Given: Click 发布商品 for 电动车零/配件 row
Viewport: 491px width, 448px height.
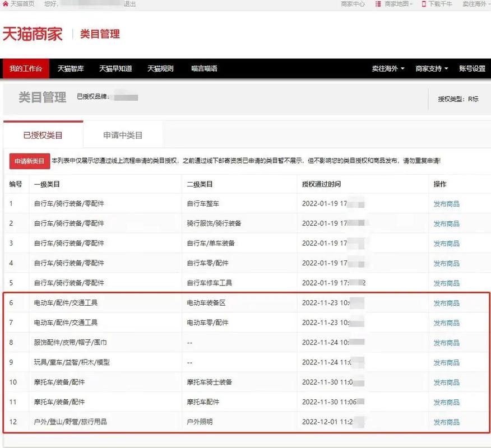Looking at the screenshot, I should click(x=447, y=323).
